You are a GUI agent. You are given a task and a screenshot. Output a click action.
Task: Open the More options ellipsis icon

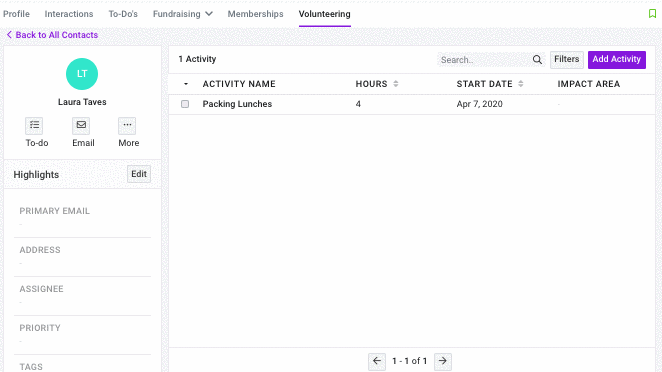tap(127, 125)
